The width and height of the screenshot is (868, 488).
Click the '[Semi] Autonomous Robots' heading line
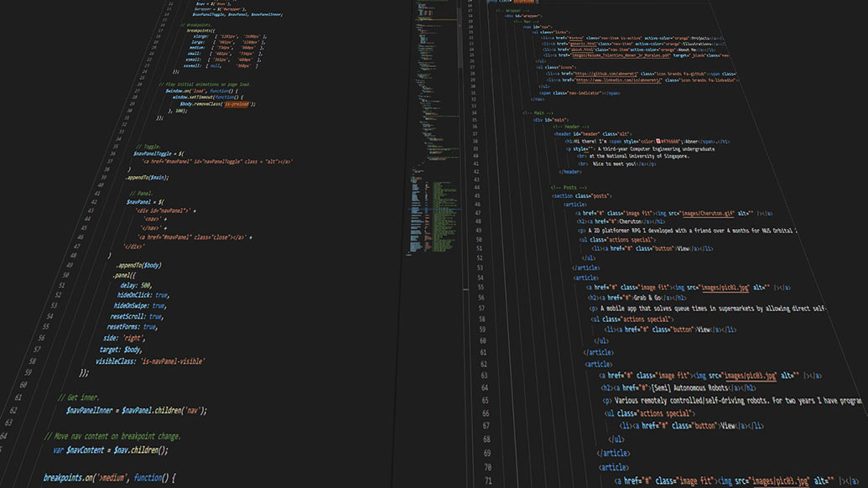point(678,388)
